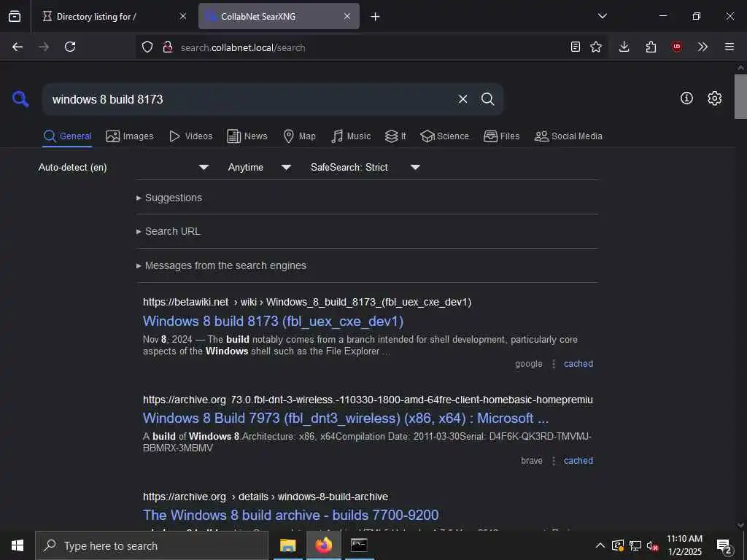Open Windows 8 Build 7973 result link
The width and height of the screenshot is (747, 560).
click(x=346, y=418)
